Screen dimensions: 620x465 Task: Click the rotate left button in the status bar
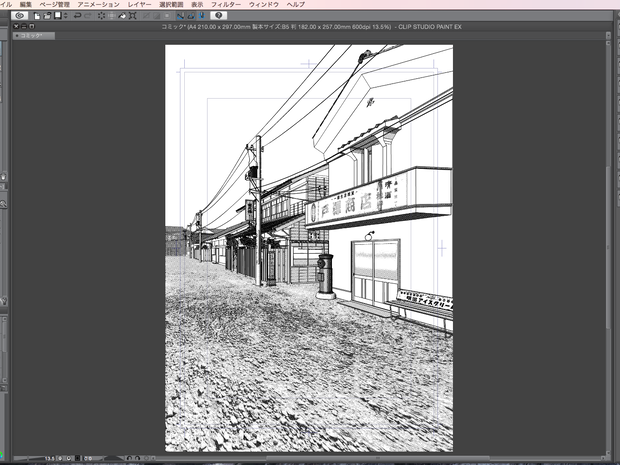click(x=129, y=458)
